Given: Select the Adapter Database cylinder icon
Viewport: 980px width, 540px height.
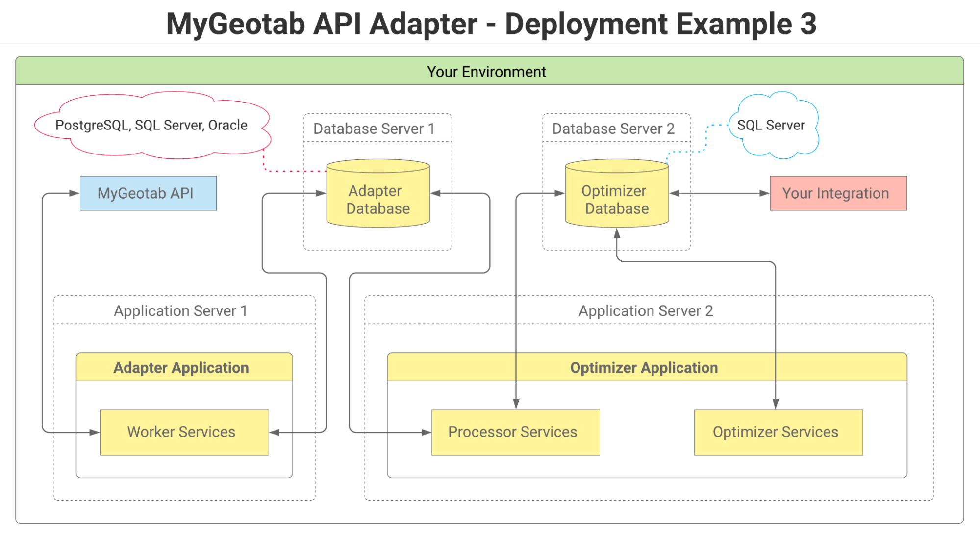Looking at the screenshot, I should point(377,194).
